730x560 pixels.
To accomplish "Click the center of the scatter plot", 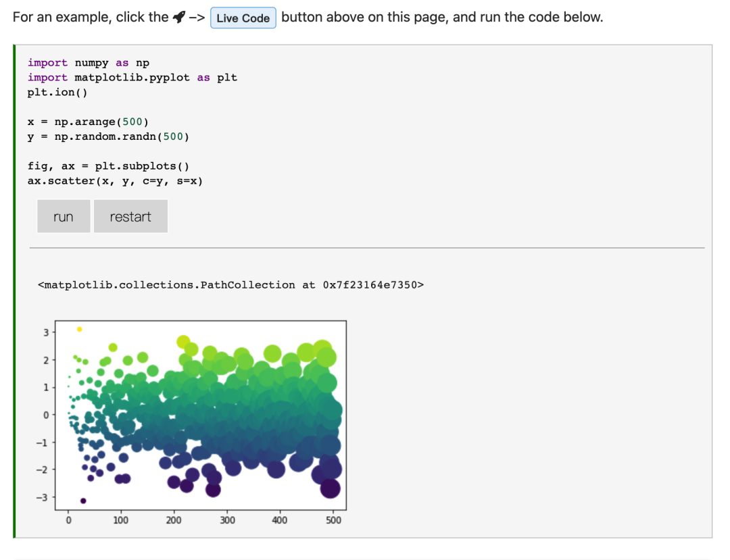I will [201, 415].
